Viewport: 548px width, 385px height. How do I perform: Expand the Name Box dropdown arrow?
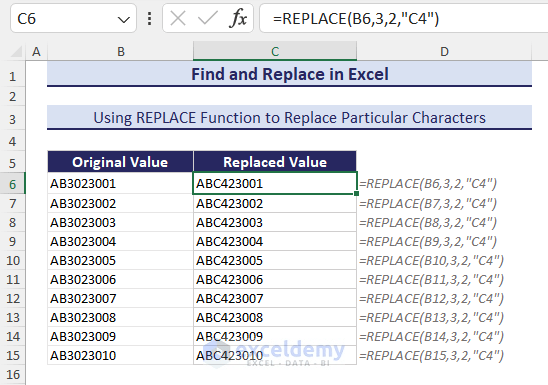coord(123,20)
